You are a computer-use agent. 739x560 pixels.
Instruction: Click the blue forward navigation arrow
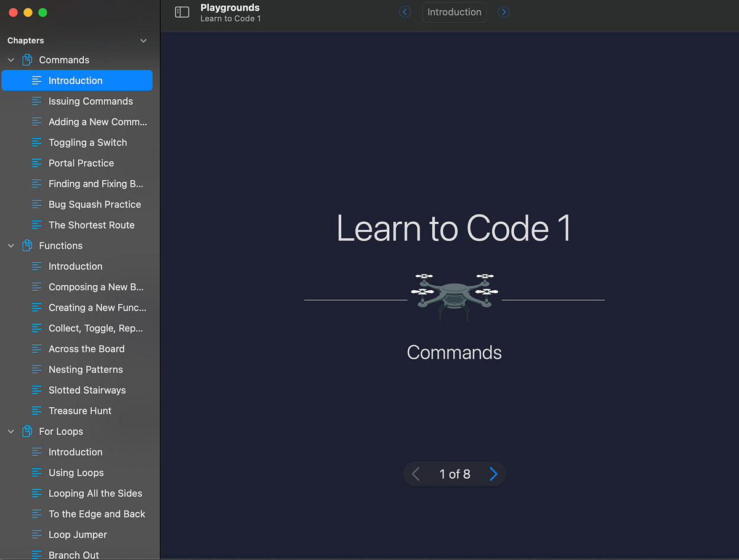pos(504,12)
